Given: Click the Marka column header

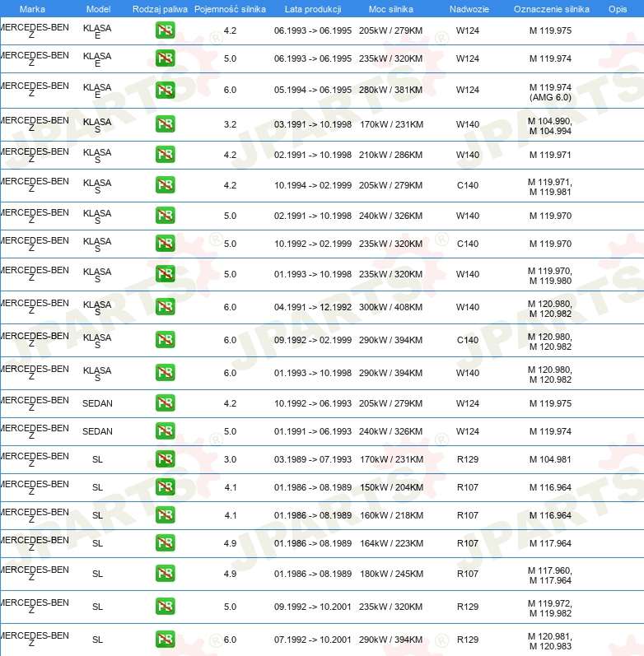Looking at the screenshot, I should 32,9.
